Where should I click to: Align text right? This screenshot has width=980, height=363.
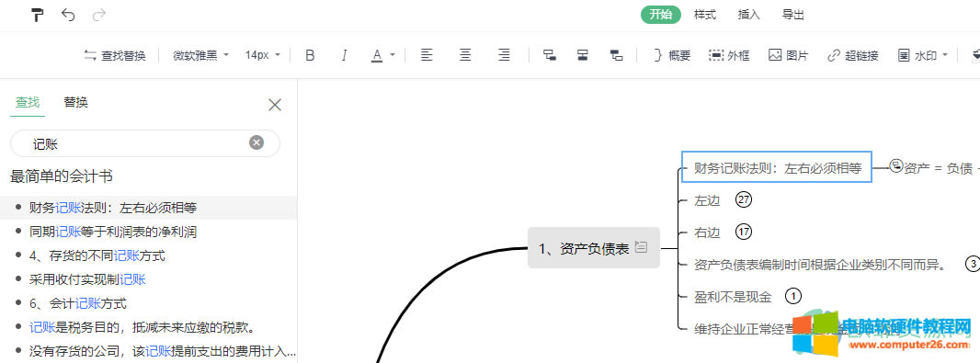pos(504,55)
